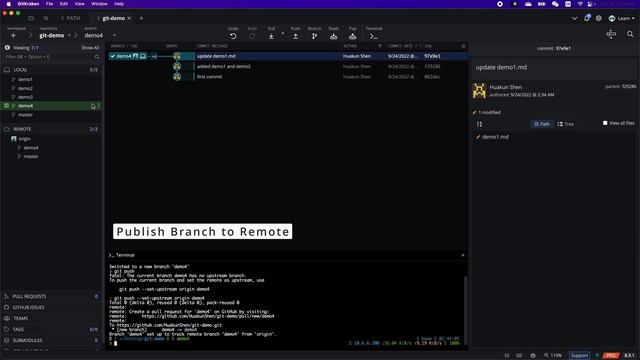Click the Push toolbar icon
The height and width of the screenshot is (360, 640).
(296, 36)
